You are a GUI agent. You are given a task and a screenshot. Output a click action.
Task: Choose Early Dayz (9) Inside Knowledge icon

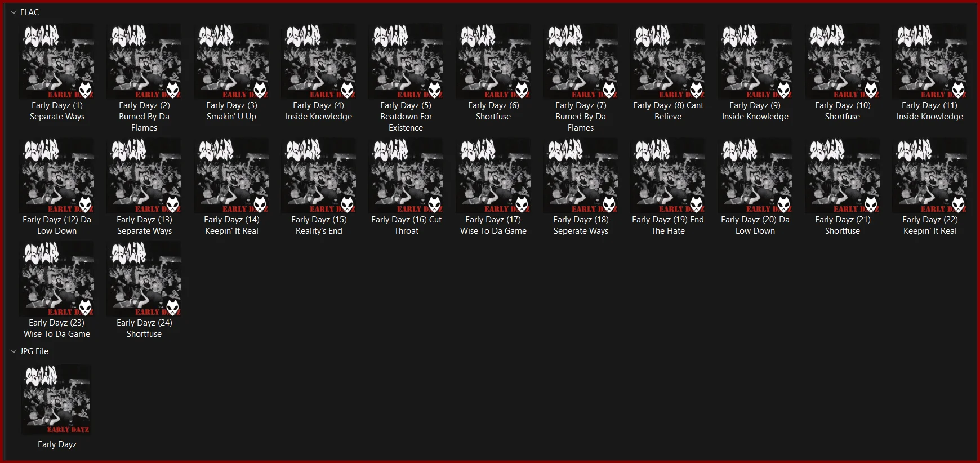755,61
